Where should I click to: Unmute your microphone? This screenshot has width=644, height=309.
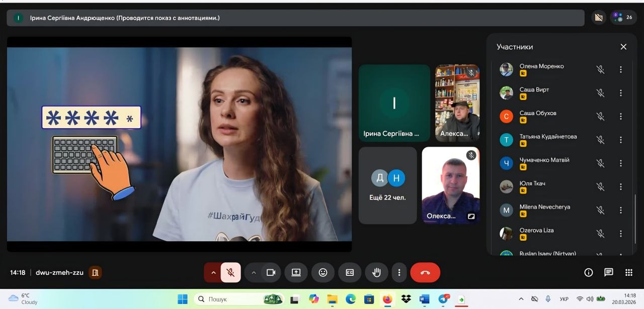click(x=230, y=272)
